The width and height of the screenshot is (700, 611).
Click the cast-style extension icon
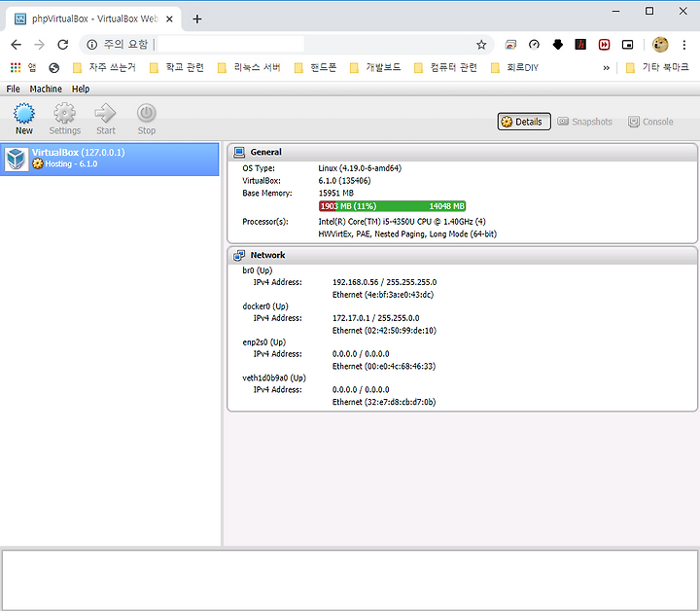pyautogui.click(x=510, y=44)
